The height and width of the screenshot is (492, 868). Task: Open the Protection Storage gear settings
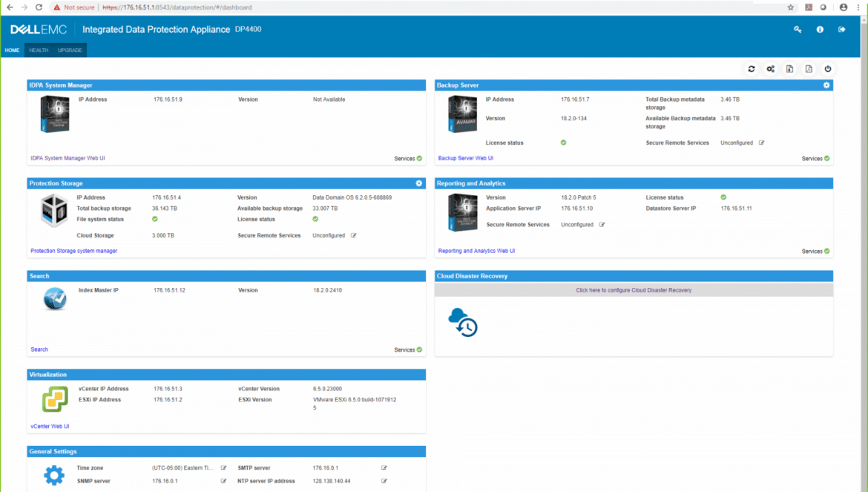(419, 183)
